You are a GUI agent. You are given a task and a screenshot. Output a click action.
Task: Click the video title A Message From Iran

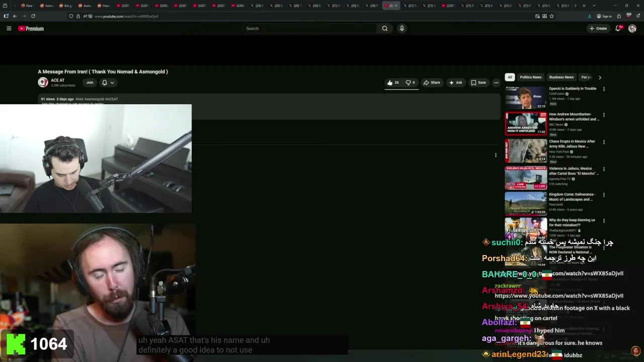coord(103,72)
